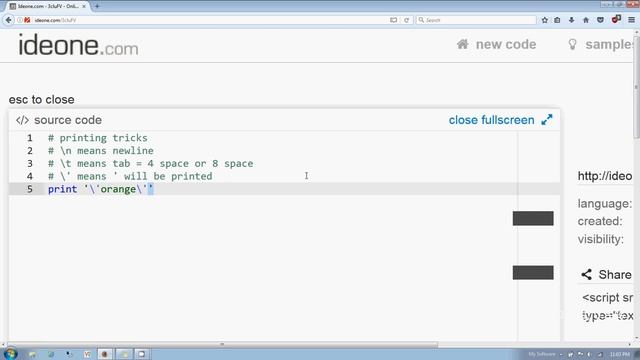The width and height of the screenshot is (640, 360).
Task: Click the horizontal page scrollbar
Action: [x=222, y=344]
